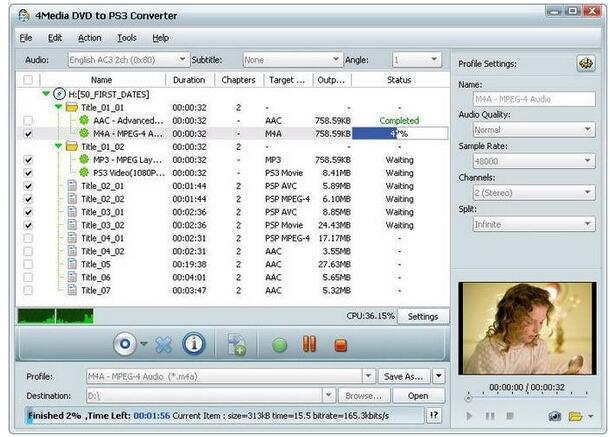Open the Audio Quality dropdown
This screenshot has height=437, width=610.
[x=534, y=130]
